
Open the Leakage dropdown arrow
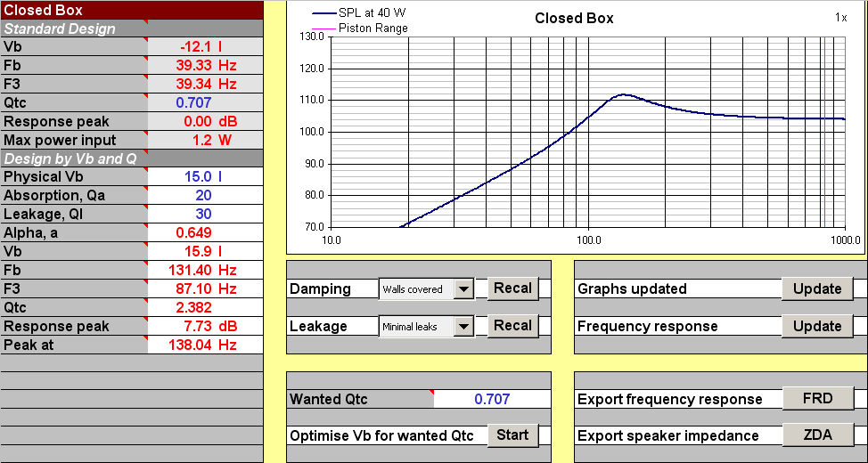464,327
